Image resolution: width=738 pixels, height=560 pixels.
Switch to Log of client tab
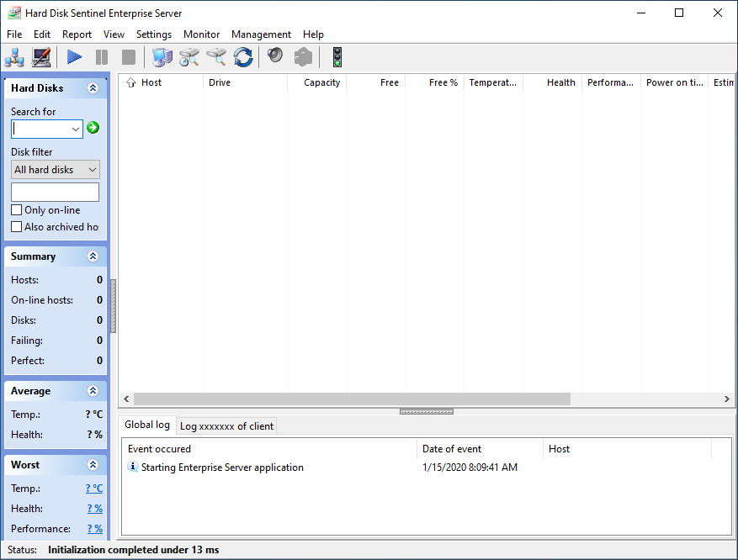226,426
